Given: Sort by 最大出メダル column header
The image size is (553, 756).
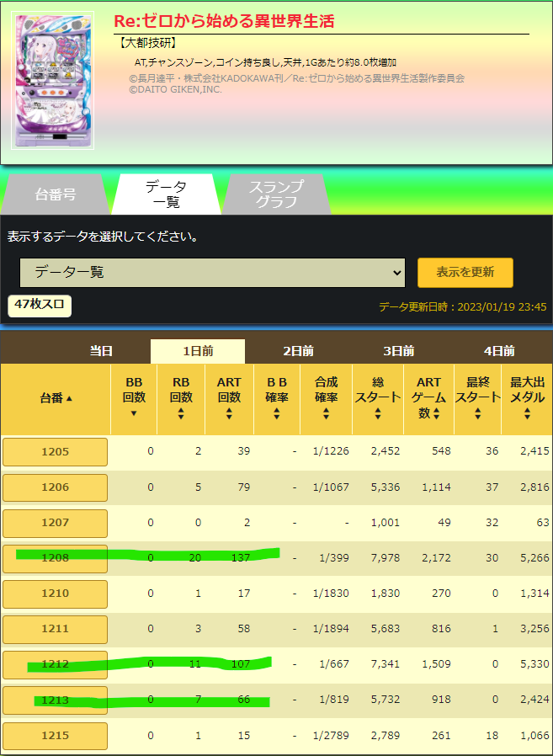Looking at the screenshot, I should click(x=528, y=399).
